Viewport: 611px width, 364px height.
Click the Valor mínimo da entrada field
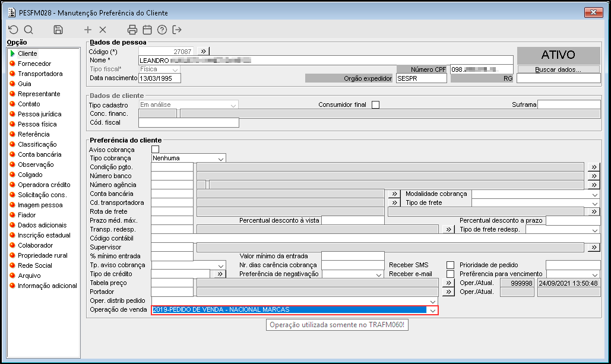pos(353,256)
